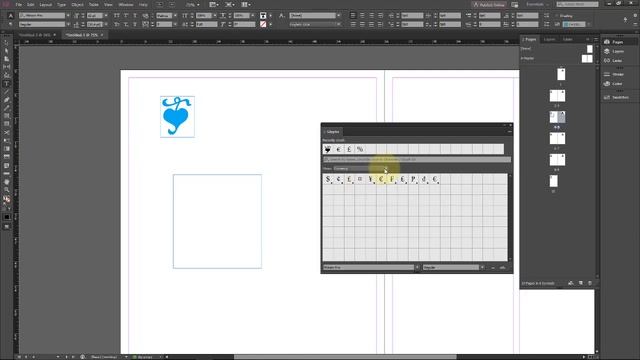Open the Glyphs panel flyout menu
Viewport: 640px width, 360px height.
[x=509, y=132]
